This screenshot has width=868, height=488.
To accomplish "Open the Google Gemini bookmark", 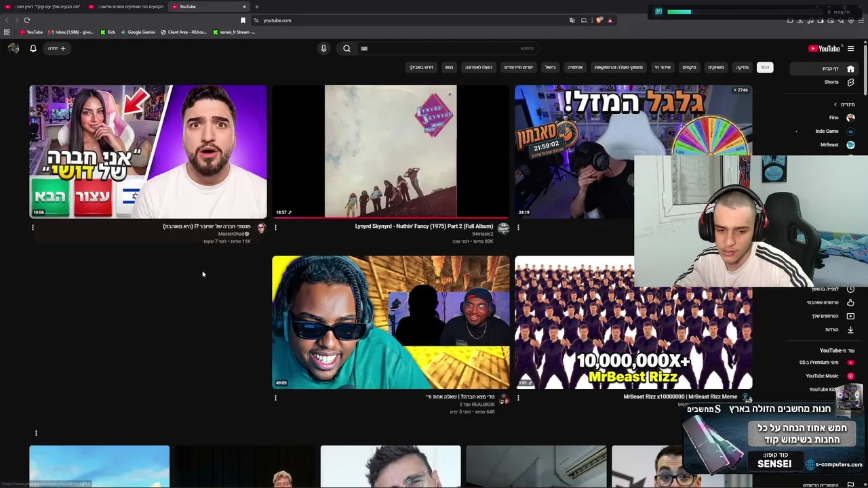I will [x=138, y=32].
